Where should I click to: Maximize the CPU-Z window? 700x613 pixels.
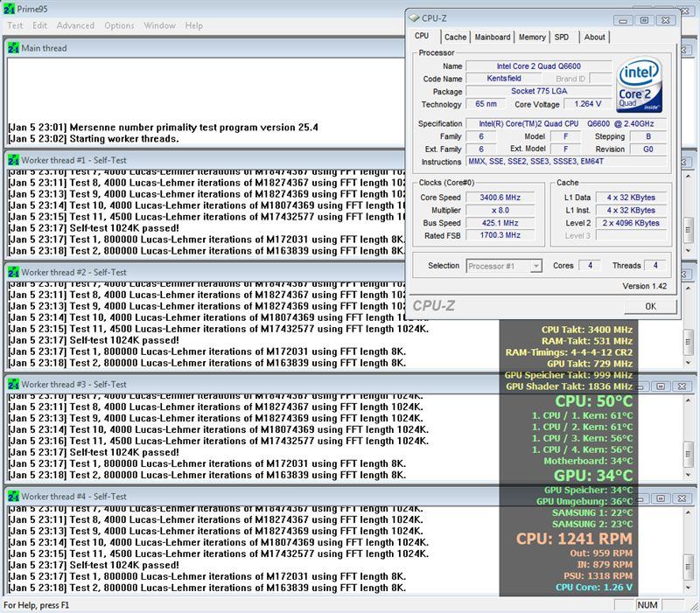[644, 20]
